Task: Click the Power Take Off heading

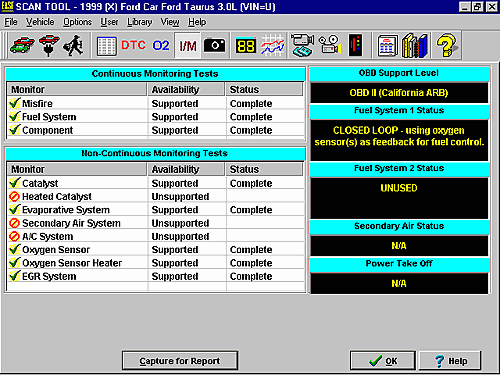Action: coord(399,264)
